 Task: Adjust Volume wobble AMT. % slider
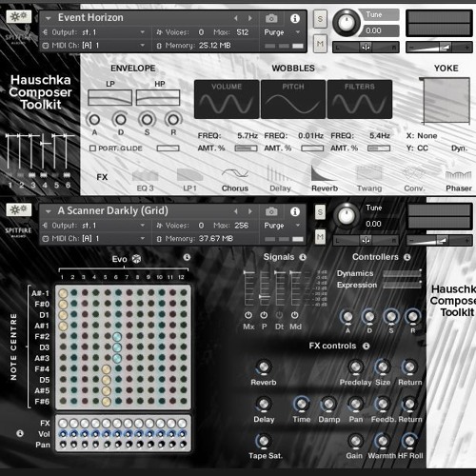[x=246, y=149]
